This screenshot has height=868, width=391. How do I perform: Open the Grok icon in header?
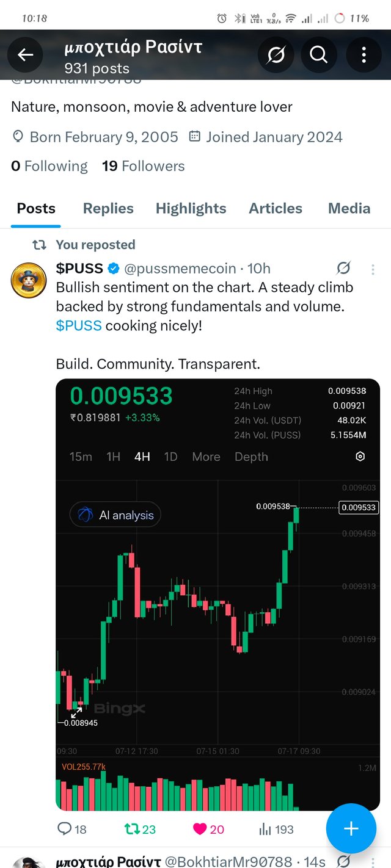click(276, 55)
